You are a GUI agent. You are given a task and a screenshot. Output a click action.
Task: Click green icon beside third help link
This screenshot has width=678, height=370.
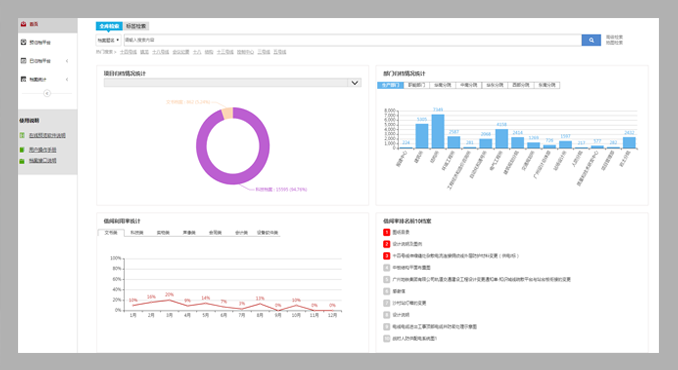[22, 161]
